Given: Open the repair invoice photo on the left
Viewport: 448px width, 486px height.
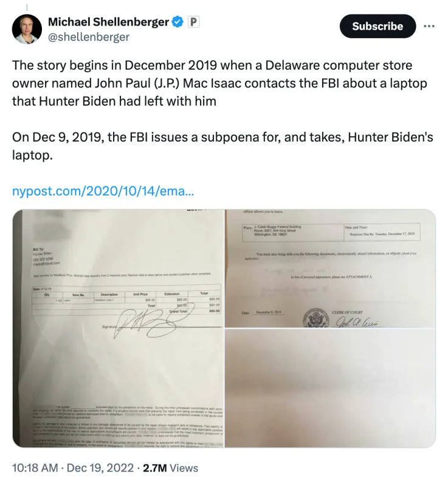Looking at the screenshot, I should [x=118, y=328].
